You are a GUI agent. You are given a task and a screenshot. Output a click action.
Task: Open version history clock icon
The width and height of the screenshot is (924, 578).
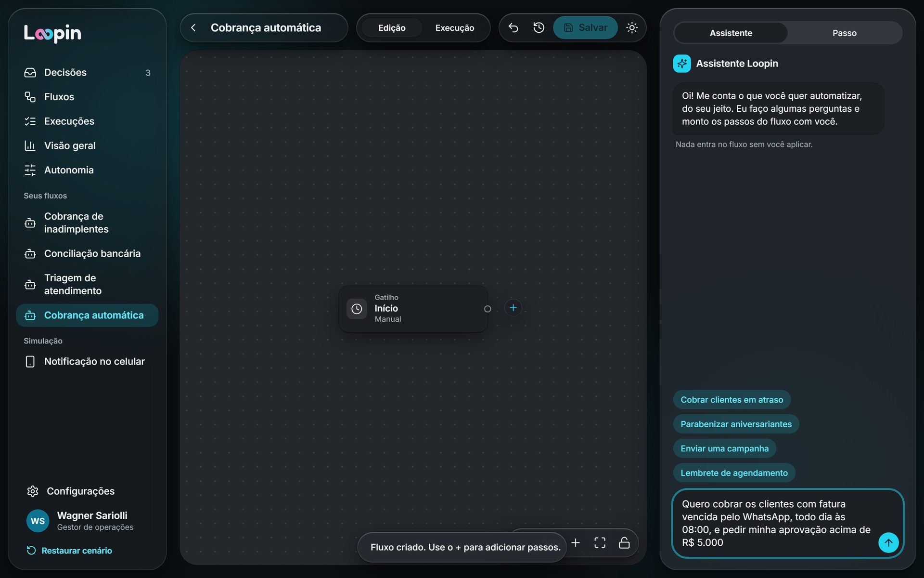pyautogui.click(x=539, y=28)
